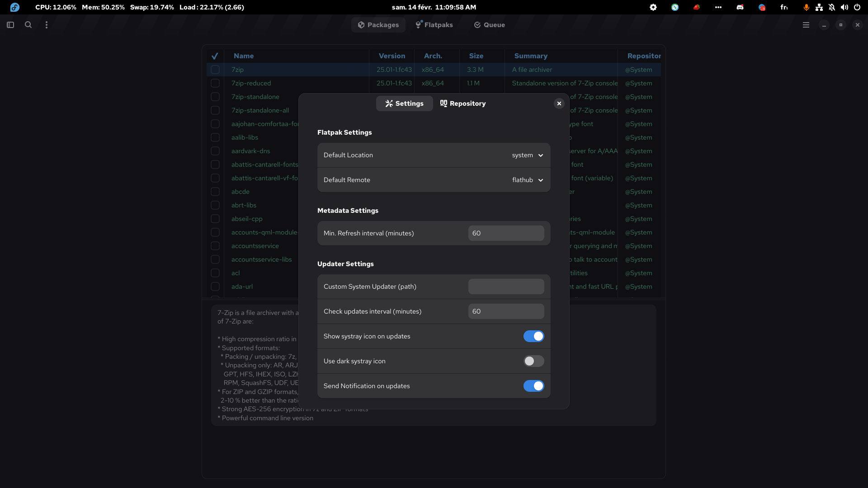Click the microphone icon in top bar
The width and height of the screenshot is (868, 488).
pyautogui.click(x=806, y=7)
